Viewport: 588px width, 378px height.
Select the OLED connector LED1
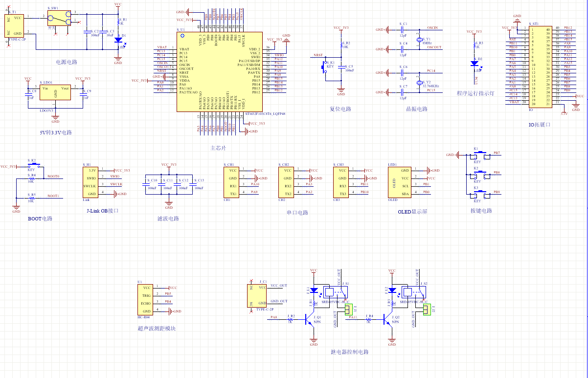pos(400,182)
